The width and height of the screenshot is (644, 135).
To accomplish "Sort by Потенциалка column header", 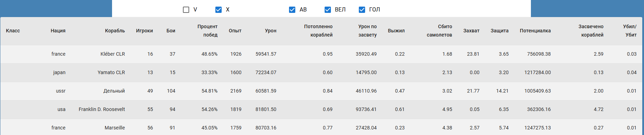I will (x=535, y=31).
